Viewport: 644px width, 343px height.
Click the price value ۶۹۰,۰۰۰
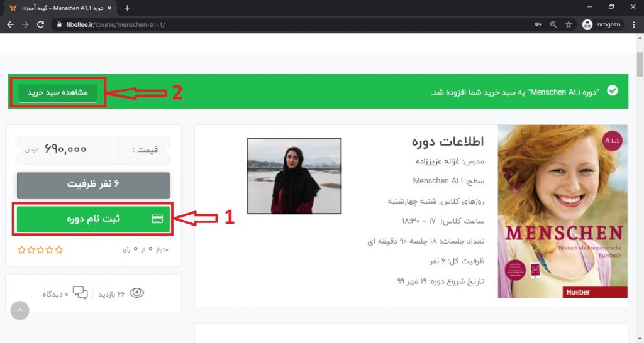coord(65,150)
